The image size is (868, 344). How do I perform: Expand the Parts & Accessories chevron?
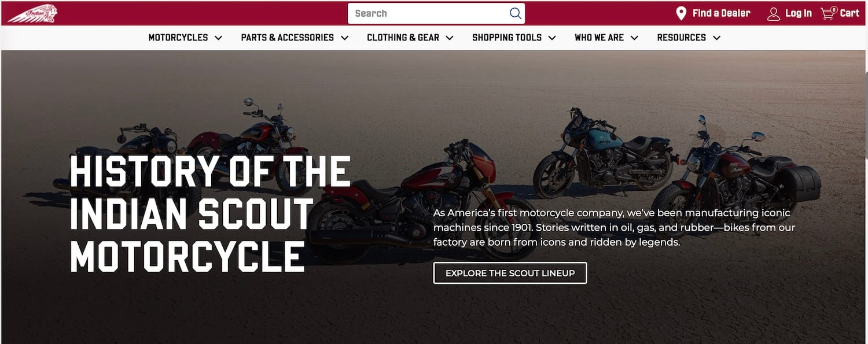pyautogui.click(x=344, y=38)
